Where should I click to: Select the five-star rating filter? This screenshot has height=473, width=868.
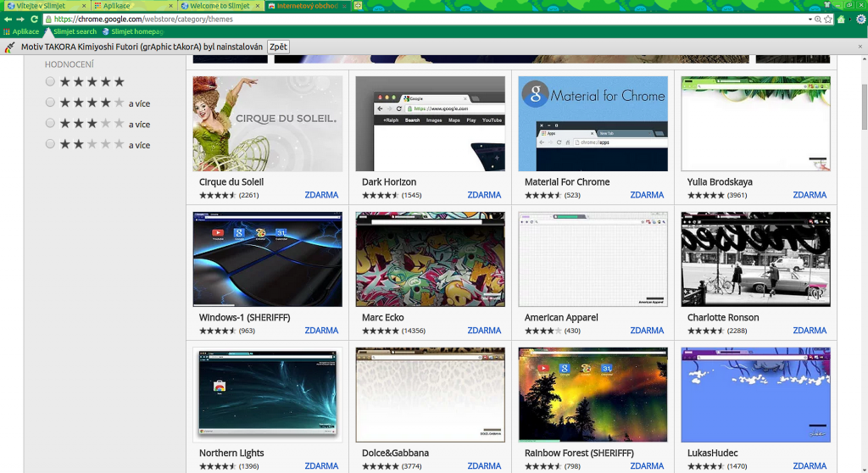pyautogui.click(x=50, y=81)
